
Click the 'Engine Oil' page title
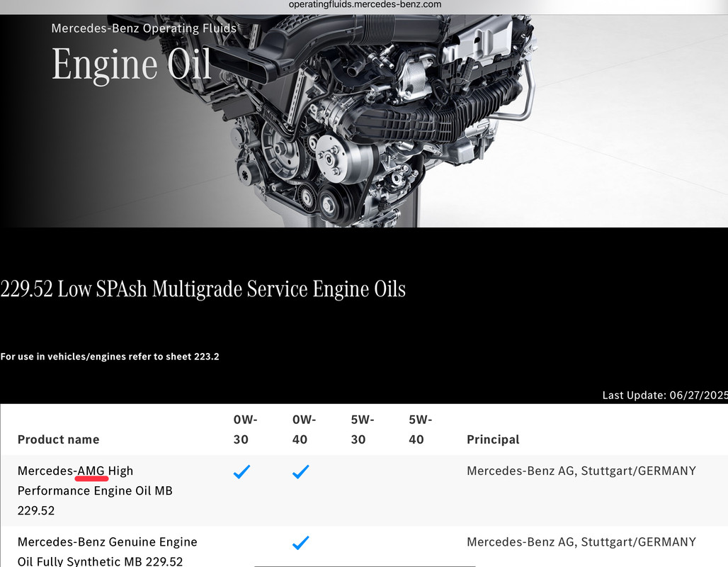pos(132,64)
